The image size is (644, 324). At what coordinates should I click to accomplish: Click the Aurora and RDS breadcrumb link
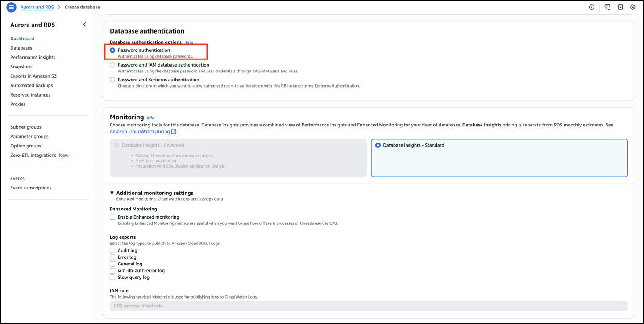[x=37, y=7]
